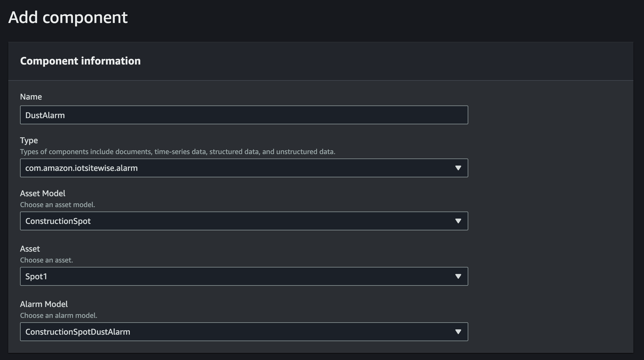
Task: Click the Choose an asset helper text
Action: pyautogui.click(x=46, y=260)
